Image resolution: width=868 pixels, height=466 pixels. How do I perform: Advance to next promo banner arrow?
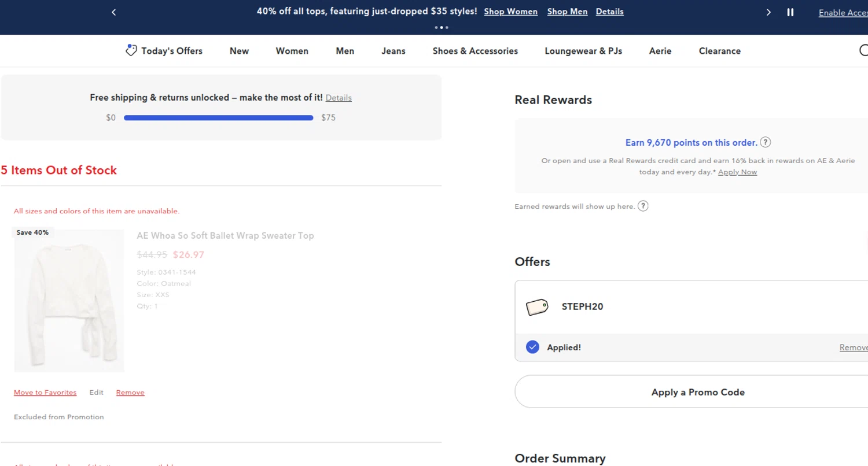tap(768, 12)
